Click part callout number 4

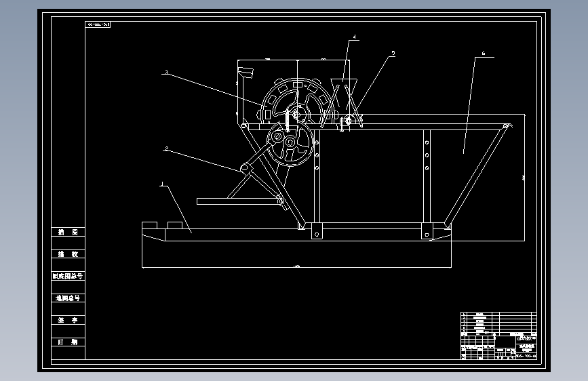(354, 37)
